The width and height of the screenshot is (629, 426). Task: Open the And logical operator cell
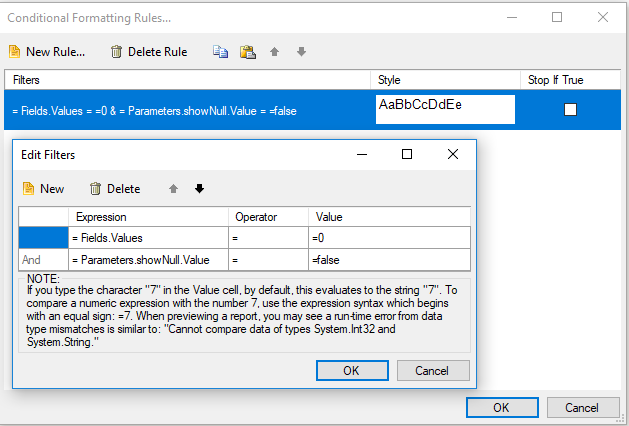tap(43, 260)
